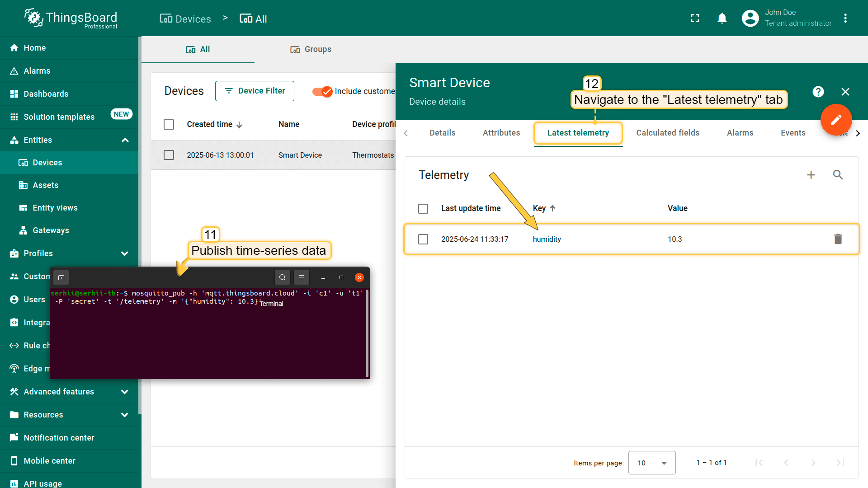The height and width of the screenshot is (488, 868).
Task: Click the orange edit pencil button
Action: (836, 120)
